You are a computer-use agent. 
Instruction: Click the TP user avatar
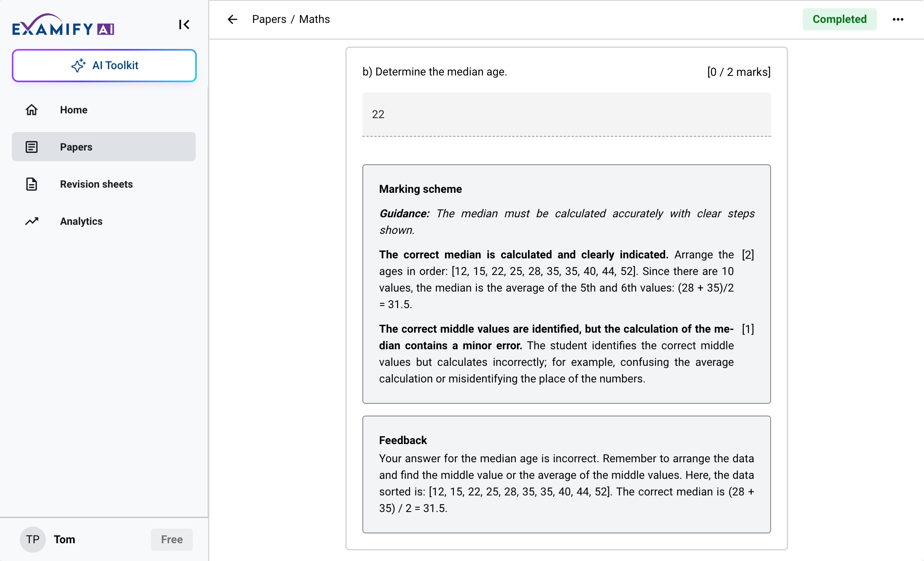tap(33, 539)
